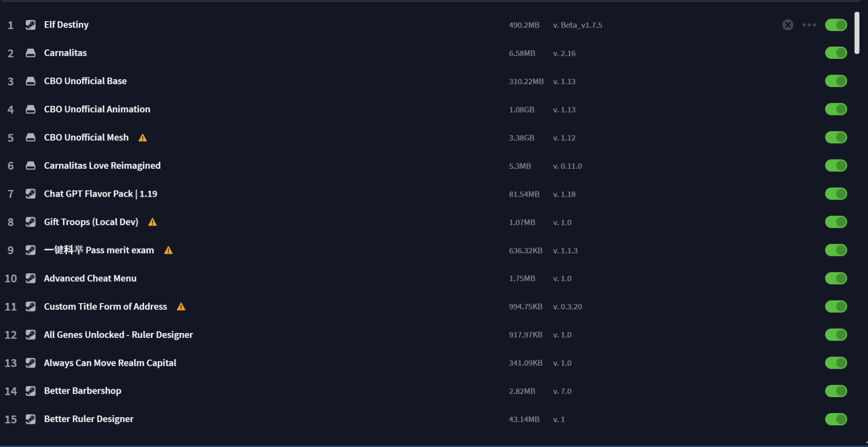
Task: Switch off Better Barbershop toggle
Action: (x=836, y=391)
